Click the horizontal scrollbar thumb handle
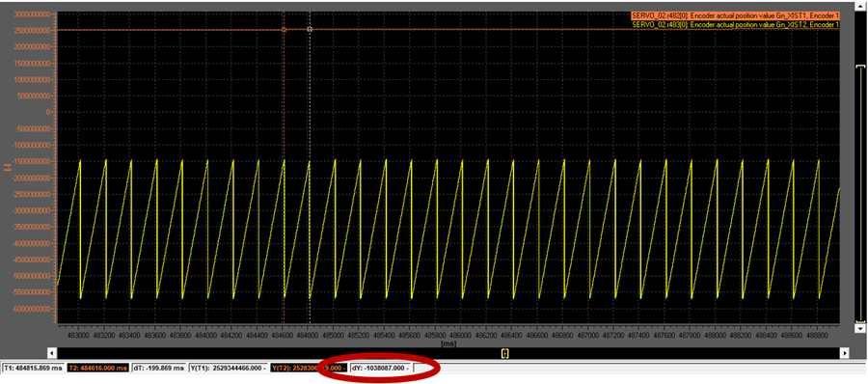The width and height of the screenshot is (868, 384). pos(504,353)
